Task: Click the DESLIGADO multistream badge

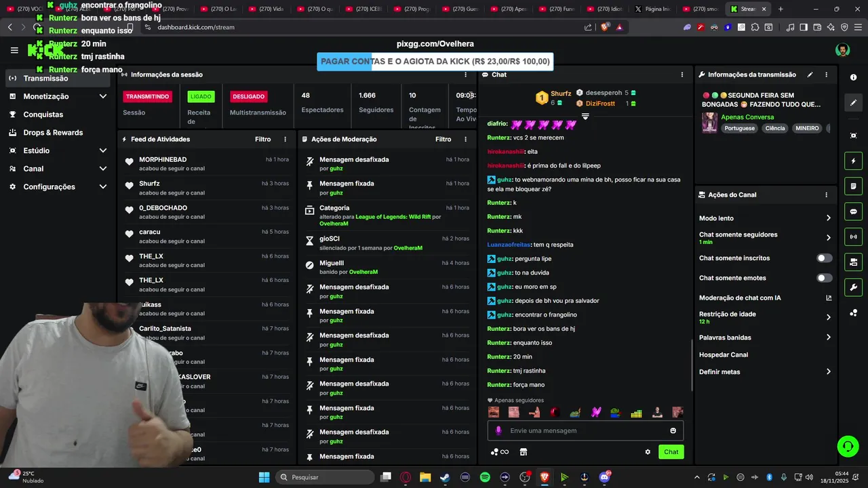Action: (248, 96)
